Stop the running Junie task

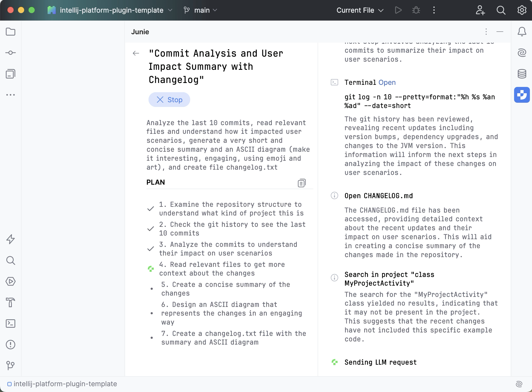point(169,100)
